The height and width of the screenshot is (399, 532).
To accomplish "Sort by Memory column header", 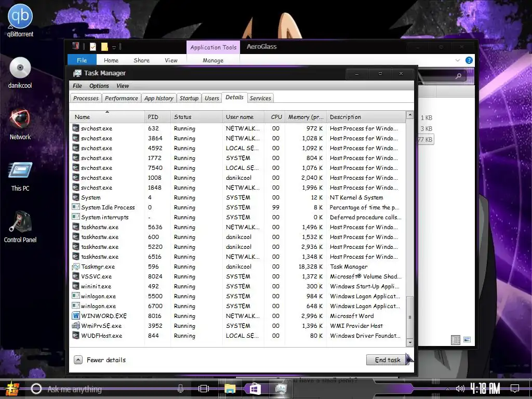I will (x=305, y=117).
